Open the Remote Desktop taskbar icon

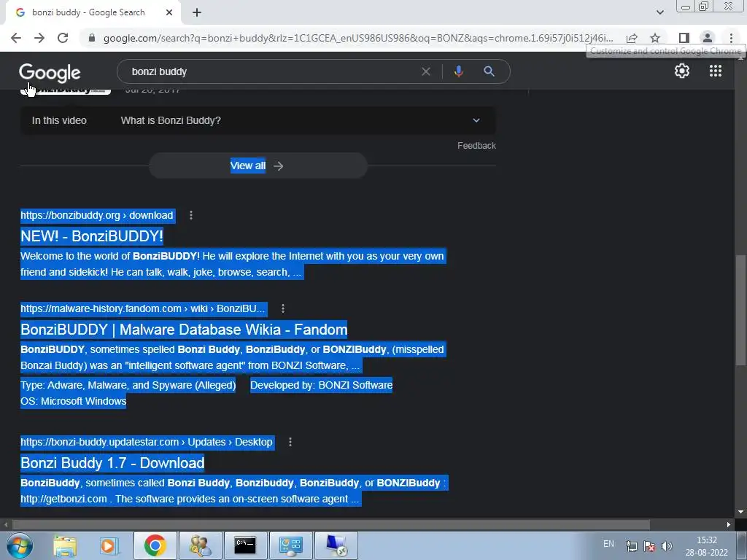(x=336, y=545)
